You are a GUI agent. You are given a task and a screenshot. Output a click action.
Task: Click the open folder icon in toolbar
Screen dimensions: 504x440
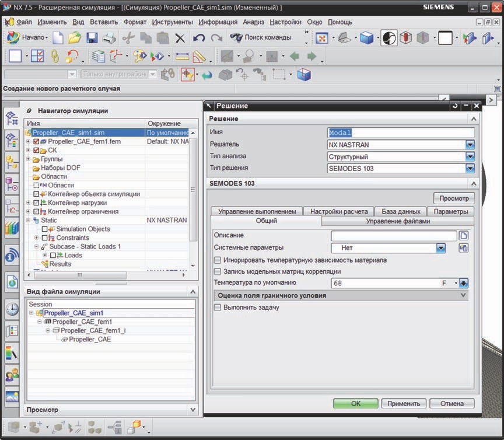75,38
